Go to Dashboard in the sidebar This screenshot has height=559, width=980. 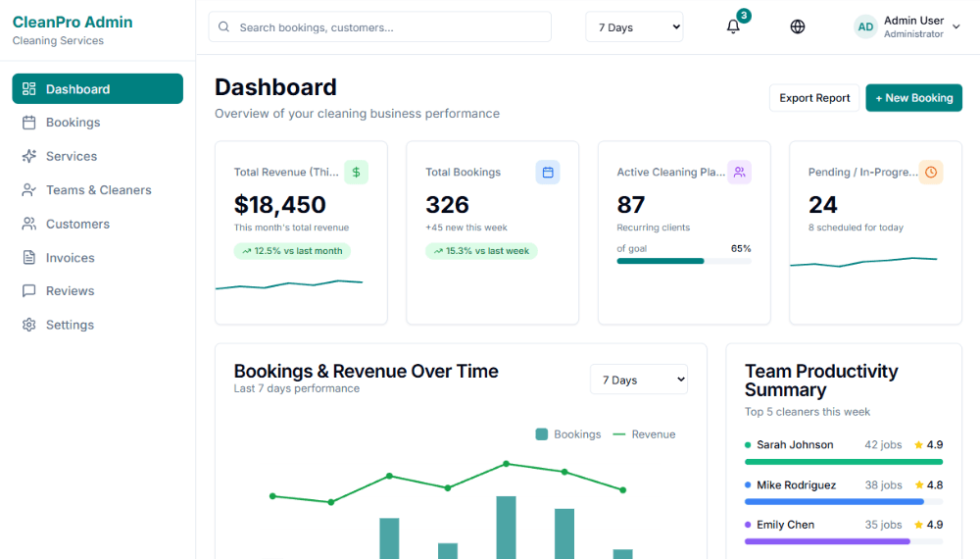pos(97,89)
